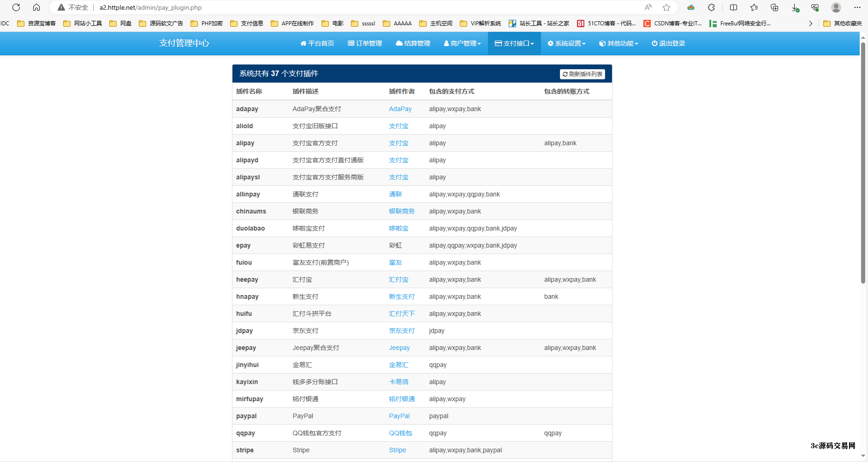Click 退出登录 to log out
The height and width of the screenshot is (462, 868).
[x=668, y=43]
